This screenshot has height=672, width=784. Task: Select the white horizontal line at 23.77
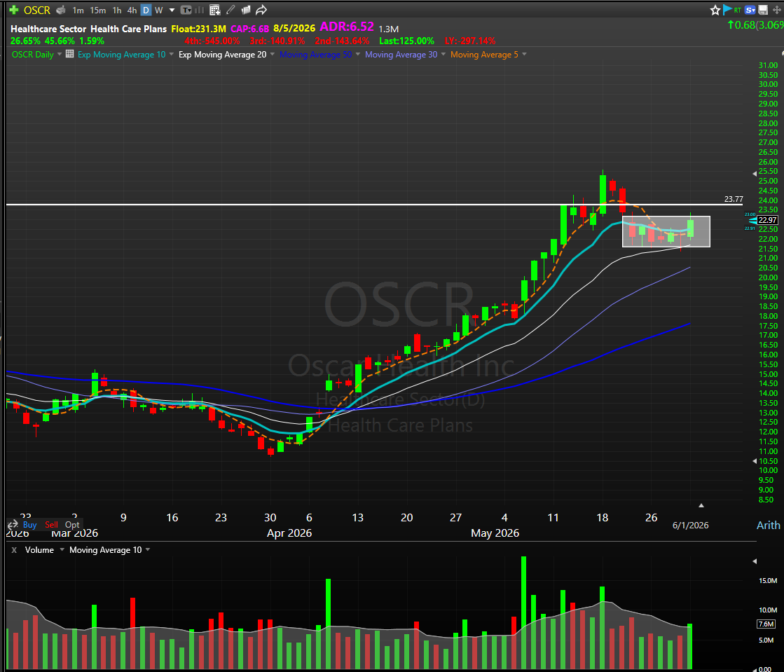pyautogui.click(x=374, y=205)
